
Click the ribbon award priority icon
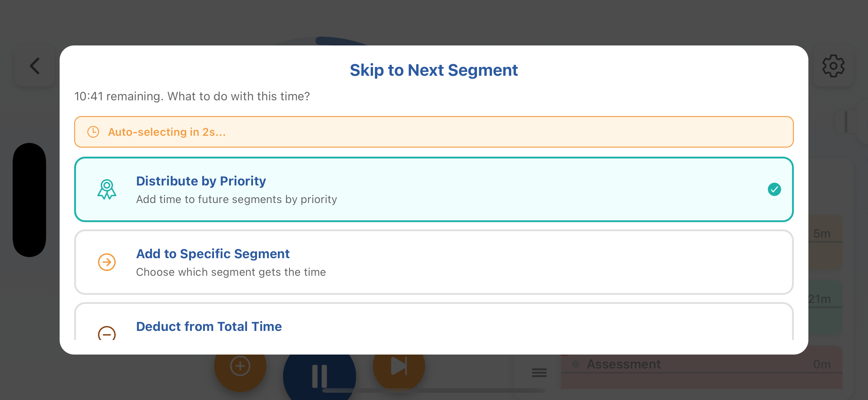tap(107, 189)
